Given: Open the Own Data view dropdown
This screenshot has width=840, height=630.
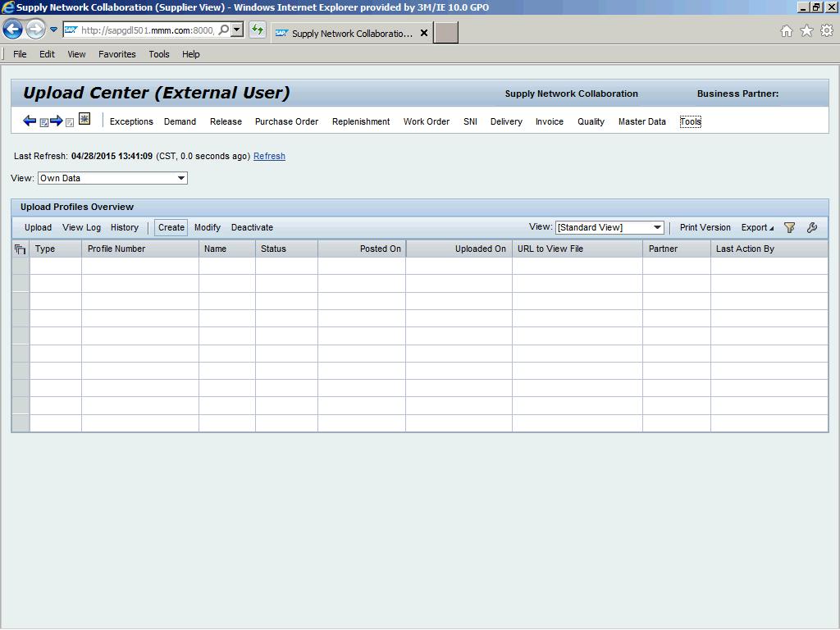Looking at the screenshot, I should pos(112,178).
